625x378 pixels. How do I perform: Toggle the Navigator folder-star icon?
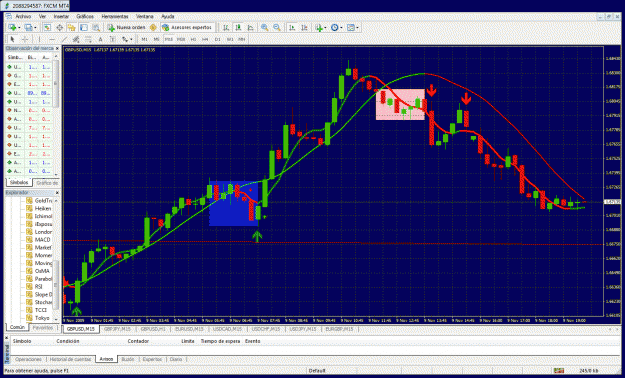(x=71, y=28)
